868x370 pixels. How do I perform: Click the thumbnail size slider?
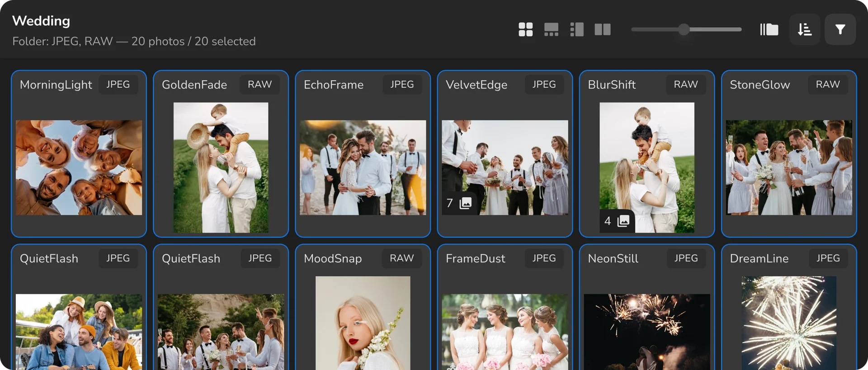click(686, 29)
